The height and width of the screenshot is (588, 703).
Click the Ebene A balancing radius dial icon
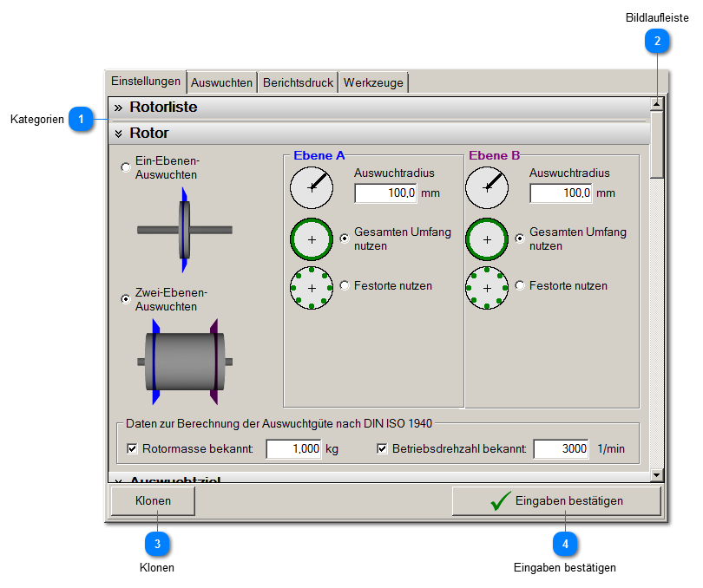click(312, 187)
